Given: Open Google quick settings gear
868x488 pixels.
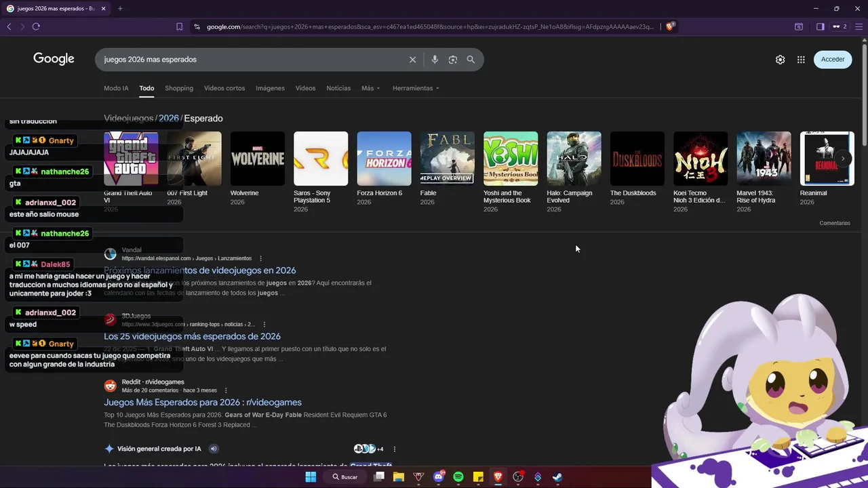Looking at the screenshot, I should pyautogui.click(x=781, y=60).
